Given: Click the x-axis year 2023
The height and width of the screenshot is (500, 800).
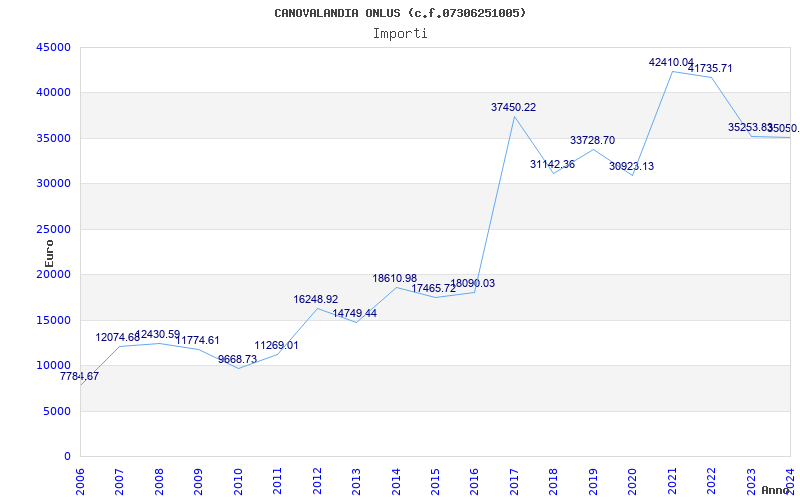Looking at the screenshot, I should pyautogui.click(x=751, y=480).
